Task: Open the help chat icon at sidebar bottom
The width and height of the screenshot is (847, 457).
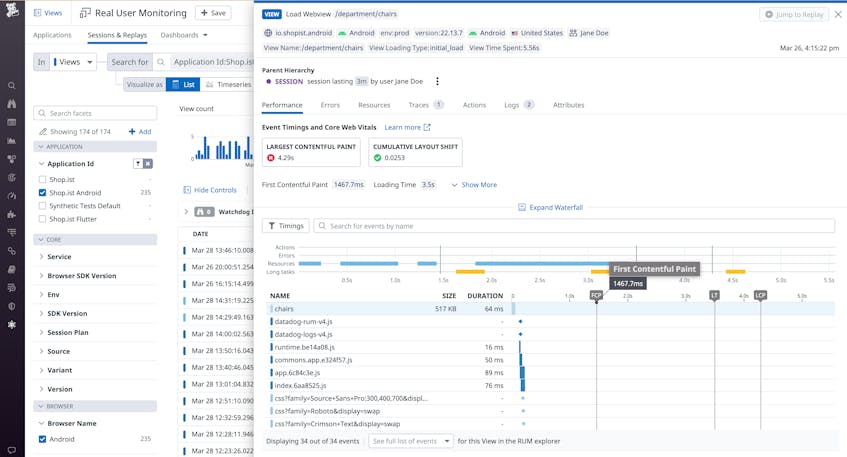Action: pos(11,449)
